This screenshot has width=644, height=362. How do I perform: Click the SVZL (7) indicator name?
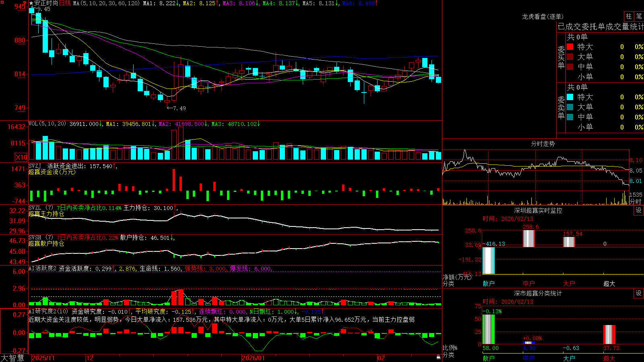click(x=41, y=208)
